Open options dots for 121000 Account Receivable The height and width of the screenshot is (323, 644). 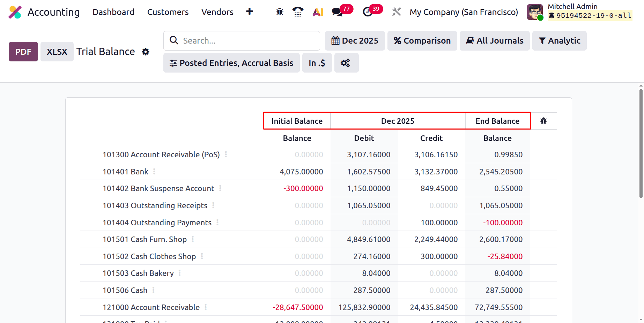205,307
